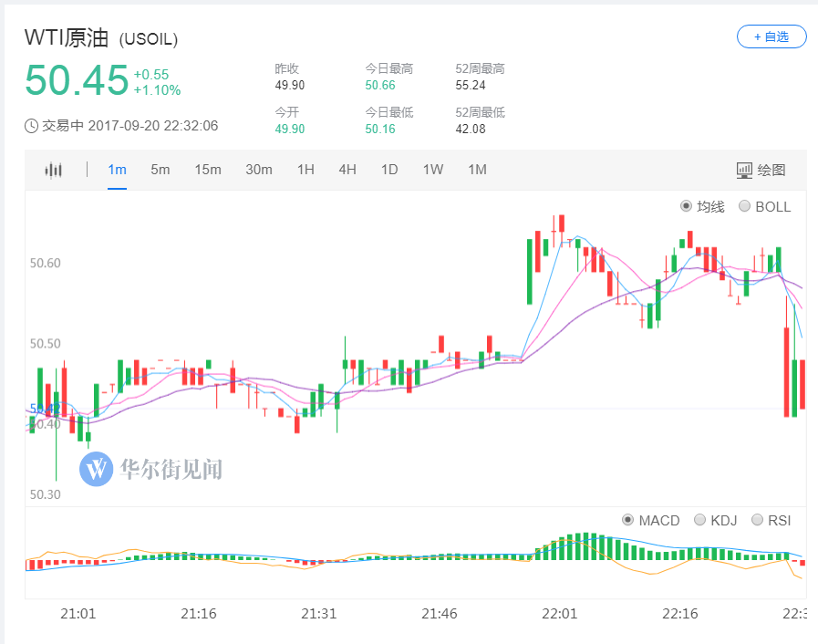Screen dimensions: 818x644
Task: Select the 4H timeframe
Action: [347, 170]
